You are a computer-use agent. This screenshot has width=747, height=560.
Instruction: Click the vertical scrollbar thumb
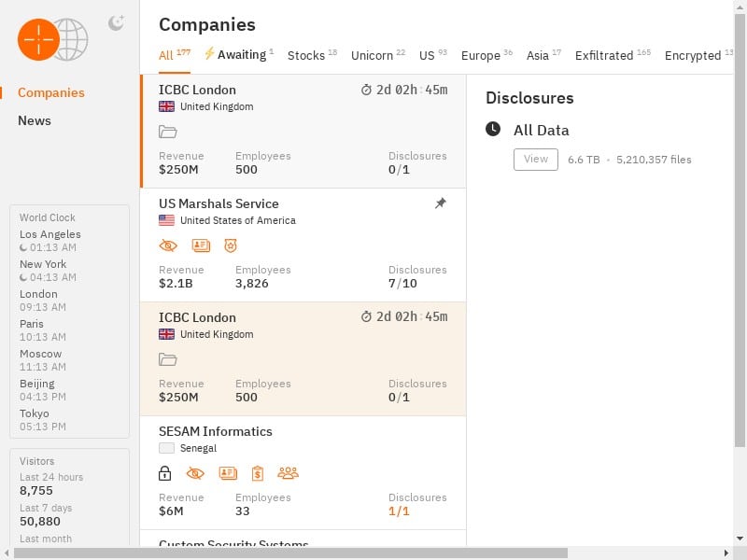[740, 231]
